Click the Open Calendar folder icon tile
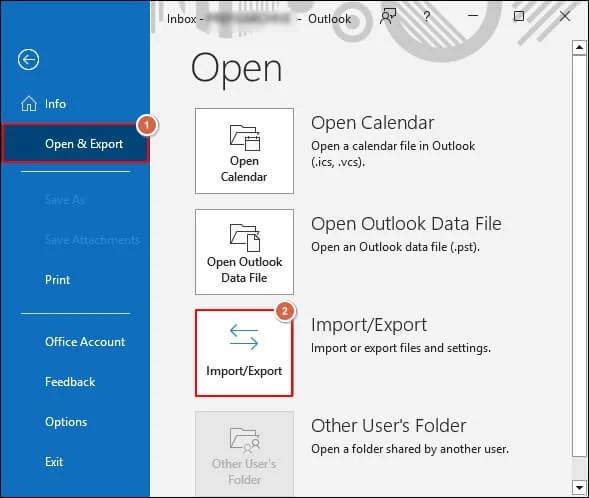The image size is (589, 498). pos(244,151)
